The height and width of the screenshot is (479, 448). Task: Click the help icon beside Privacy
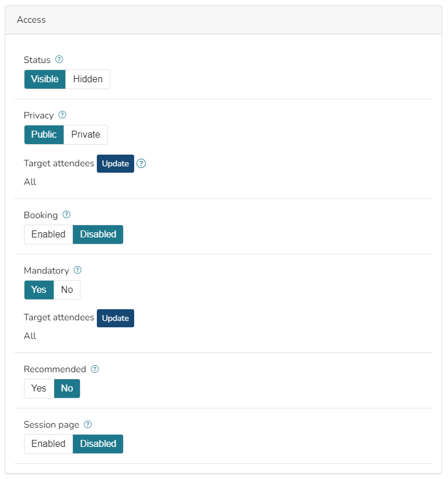coord(62,115)
